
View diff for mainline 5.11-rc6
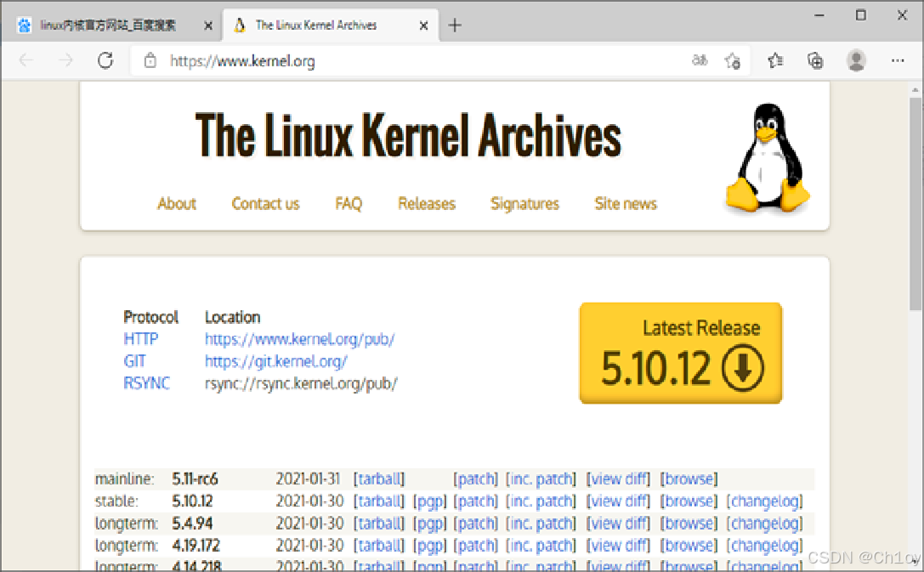pos(618,479)
